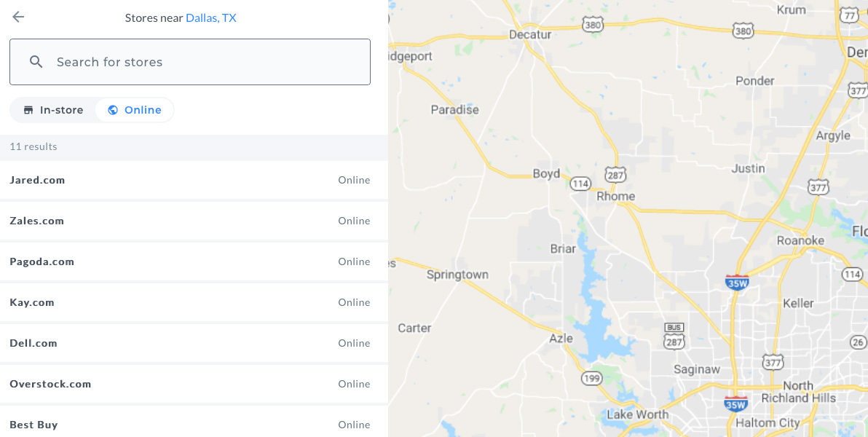The width and height of the screenshot is (868, 437).
Task: Click the US 380 highway shield near Decatur
Action: coord(593,25)
